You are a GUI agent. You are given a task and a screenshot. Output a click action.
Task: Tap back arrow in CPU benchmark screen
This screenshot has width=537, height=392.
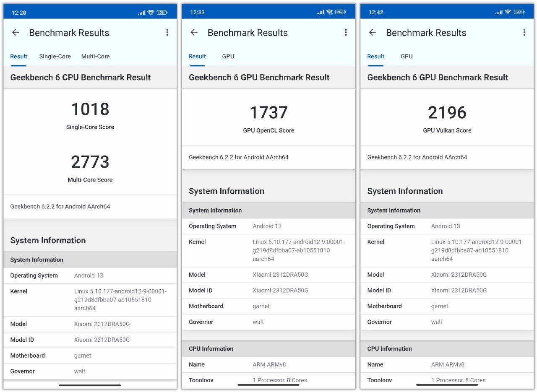click(x=16, y=32)
